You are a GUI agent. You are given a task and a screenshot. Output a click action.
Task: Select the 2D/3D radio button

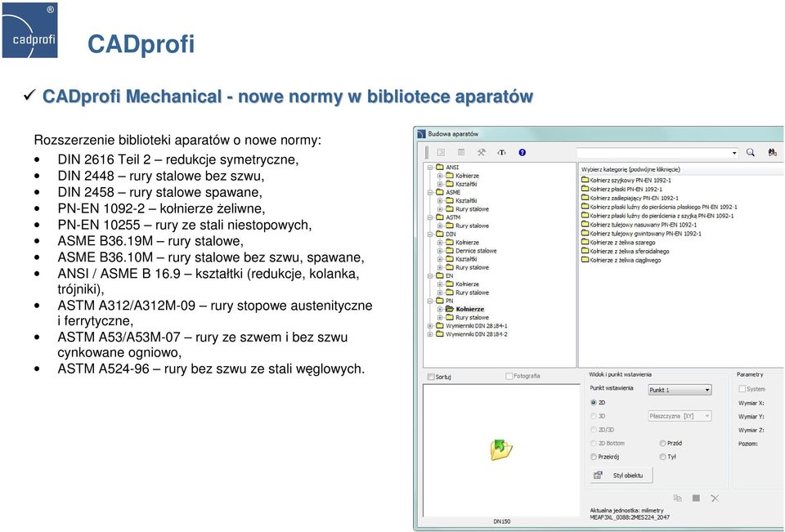click(594, 429)
